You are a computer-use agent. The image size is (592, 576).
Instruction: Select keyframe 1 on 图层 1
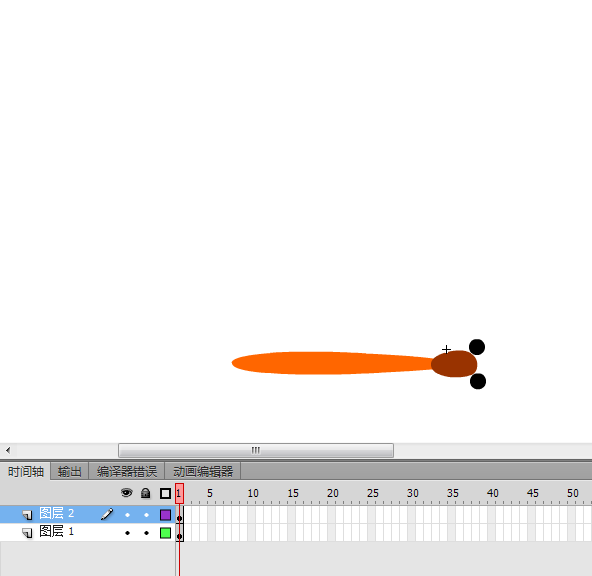click(180, 533)
